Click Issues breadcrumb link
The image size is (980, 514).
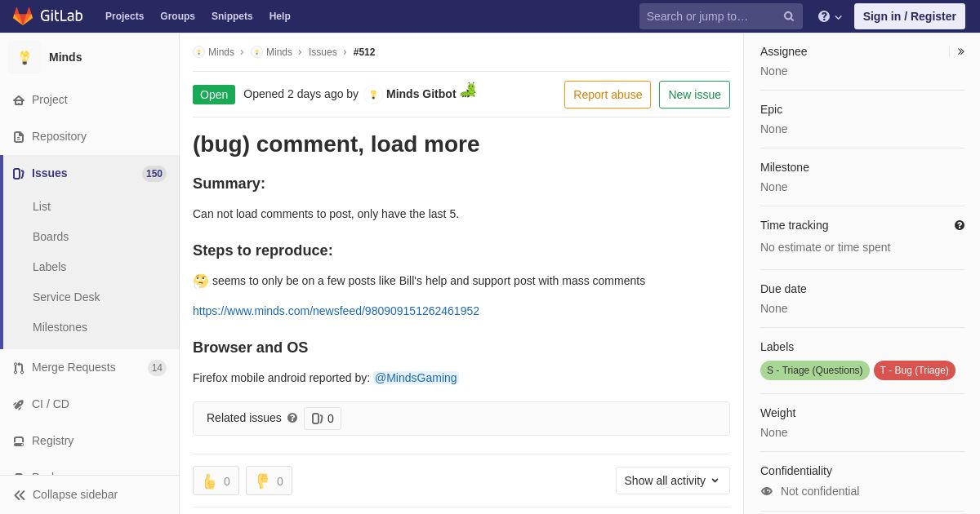[323, 52]
